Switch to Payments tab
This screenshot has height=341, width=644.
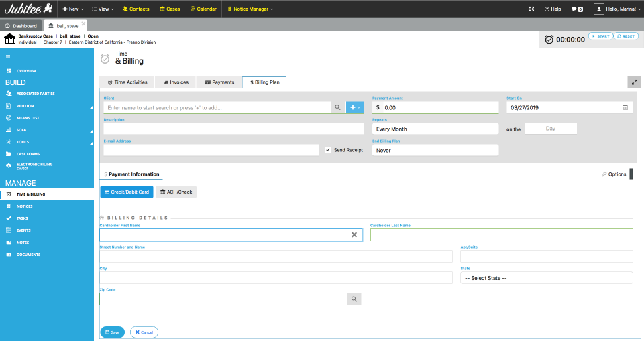(x=219, y=82)
